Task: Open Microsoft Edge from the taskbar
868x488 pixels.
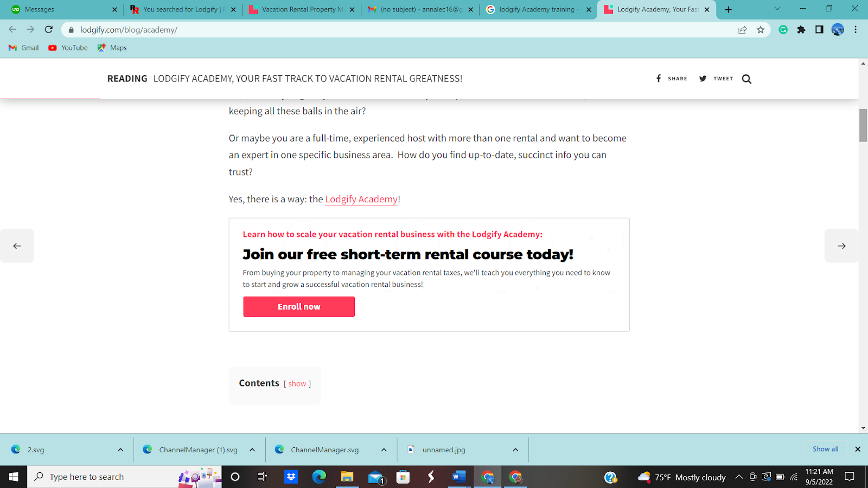Action: point(319,477)
